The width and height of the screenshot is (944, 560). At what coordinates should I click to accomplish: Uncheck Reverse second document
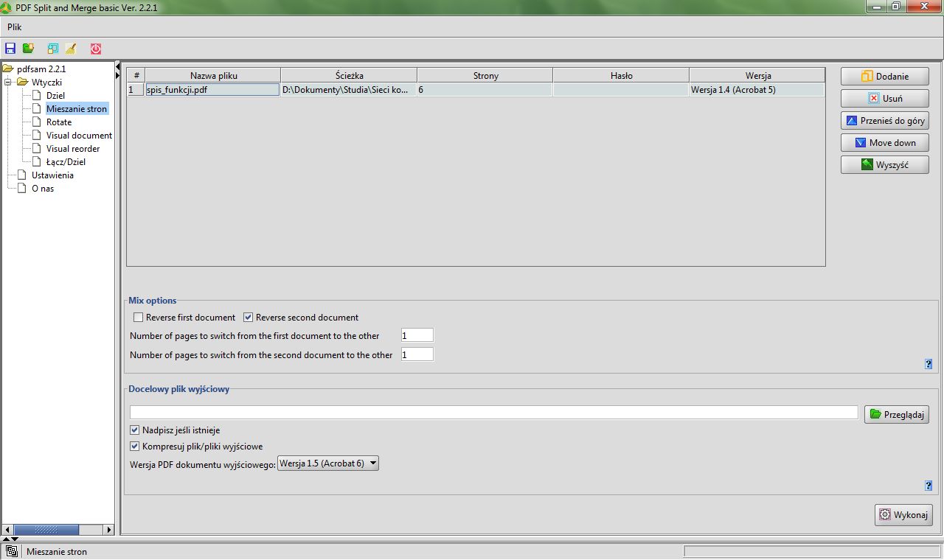click(249, 318)
